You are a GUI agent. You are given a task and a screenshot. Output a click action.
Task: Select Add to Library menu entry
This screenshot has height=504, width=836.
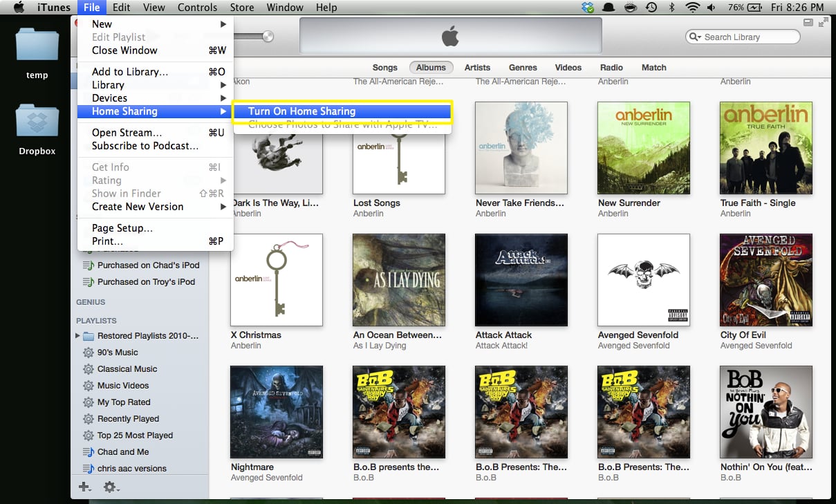click(x=156, y=72)
